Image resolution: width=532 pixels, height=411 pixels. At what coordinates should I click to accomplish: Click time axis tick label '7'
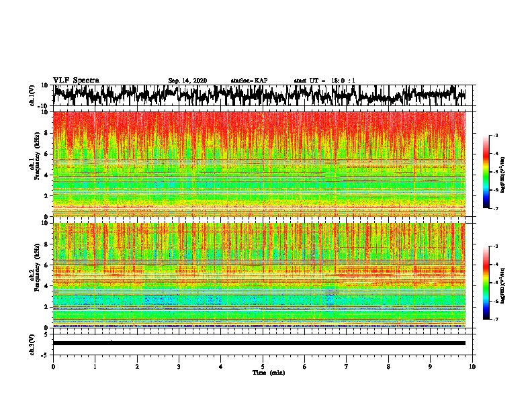click(347, 367)
